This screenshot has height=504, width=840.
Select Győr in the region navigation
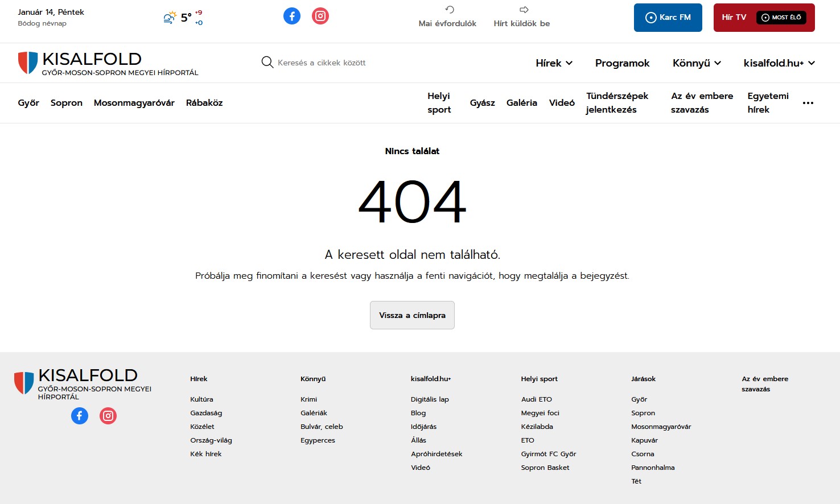tap(28, 103)
